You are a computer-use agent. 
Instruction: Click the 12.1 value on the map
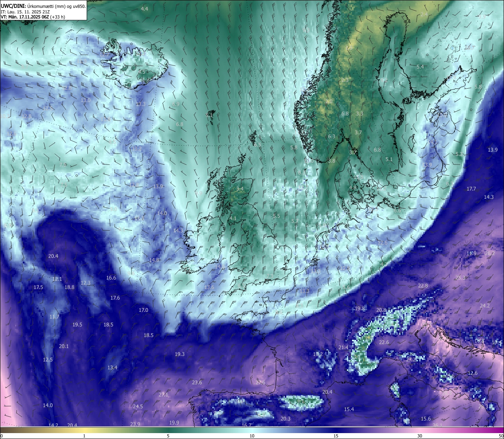(57, 279)
